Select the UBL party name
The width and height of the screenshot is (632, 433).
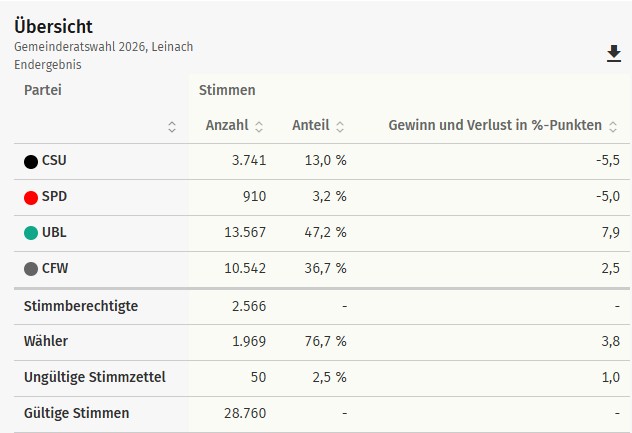[54, 233]
